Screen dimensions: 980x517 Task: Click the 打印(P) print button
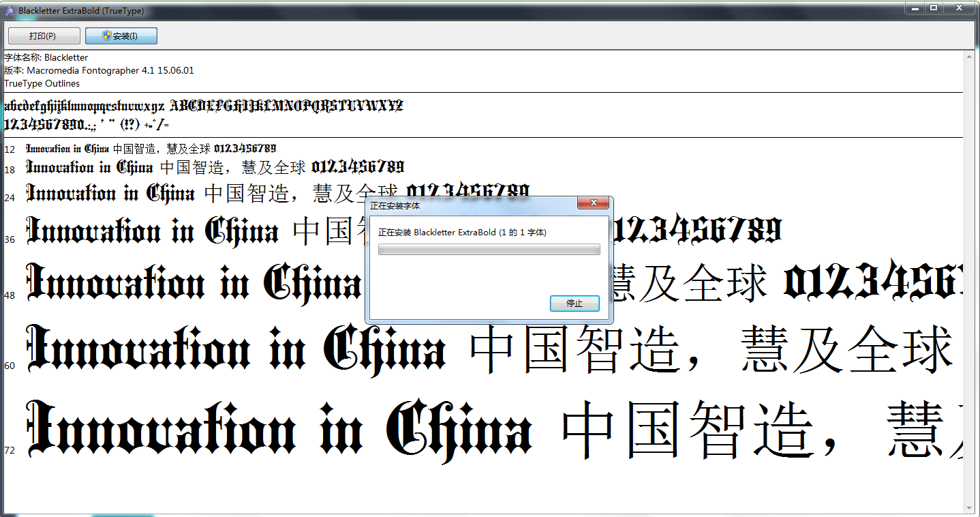(44, 36)
